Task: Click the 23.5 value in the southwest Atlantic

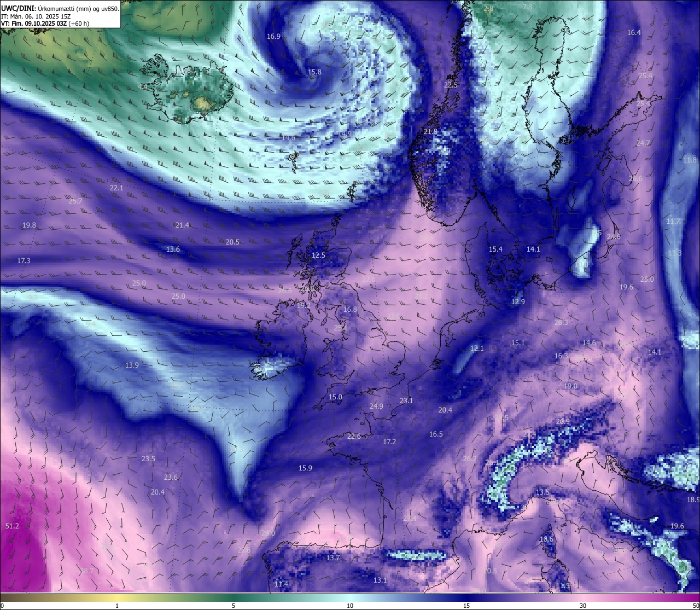Action: pos(148,459)
